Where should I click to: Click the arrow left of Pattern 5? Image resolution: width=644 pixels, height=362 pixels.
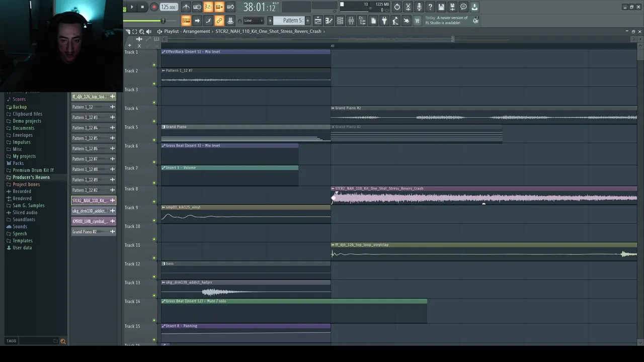[x=270, y=21]
